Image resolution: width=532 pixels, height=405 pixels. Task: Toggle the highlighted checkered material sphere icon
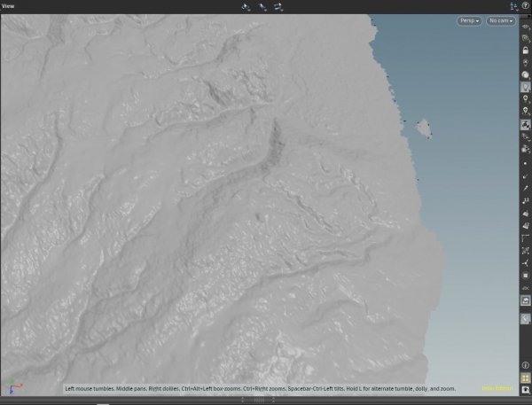[525, 124]
